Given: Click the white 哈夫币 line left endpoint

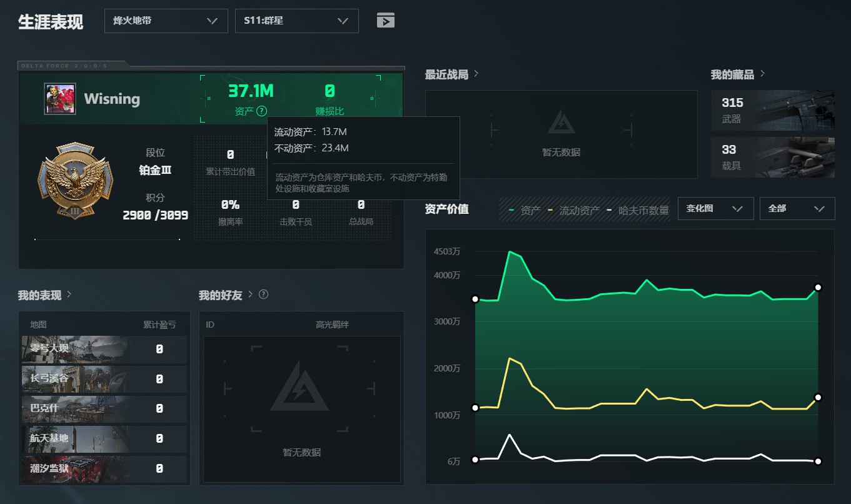Looking at the screenshot, I should point(475,460).
